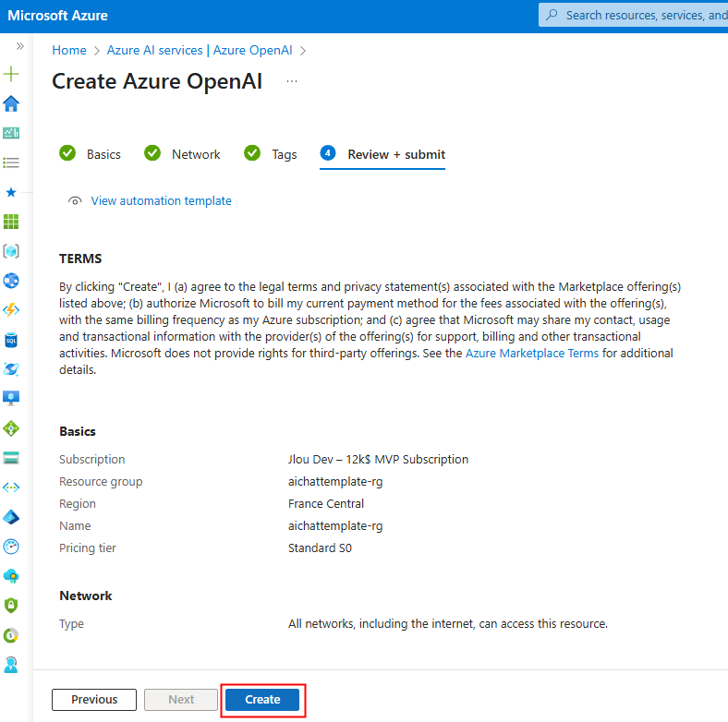Open Help and support person icon
Image resolution: width=728 pixels, height=722 pixels.
pos(11,665)
